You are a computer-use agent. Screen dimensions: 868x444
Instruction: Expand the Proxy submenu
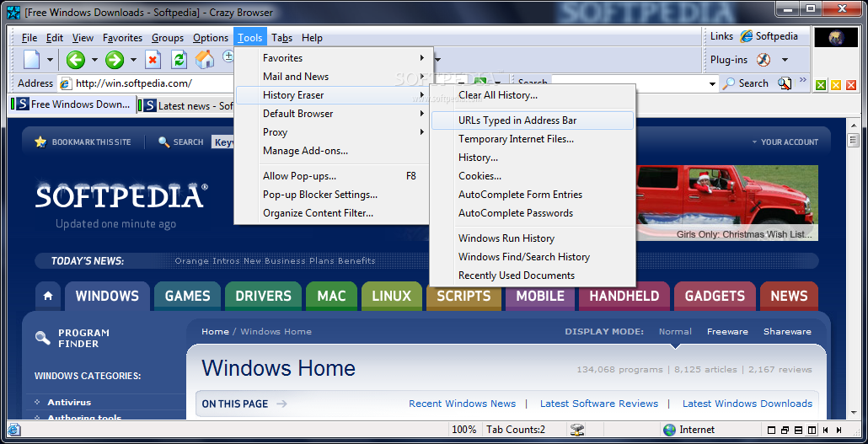click(x=422, y=132)
